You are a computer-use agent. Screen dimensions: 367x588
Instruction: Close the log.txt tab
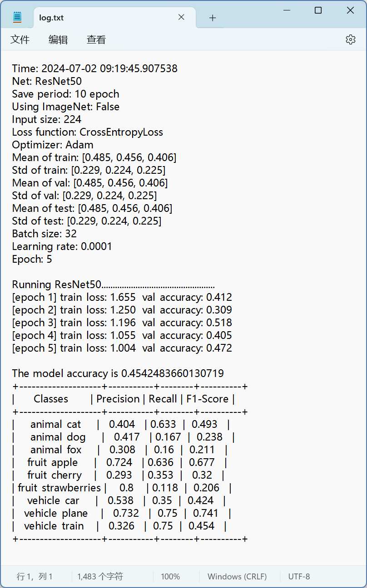coord(181,17)
